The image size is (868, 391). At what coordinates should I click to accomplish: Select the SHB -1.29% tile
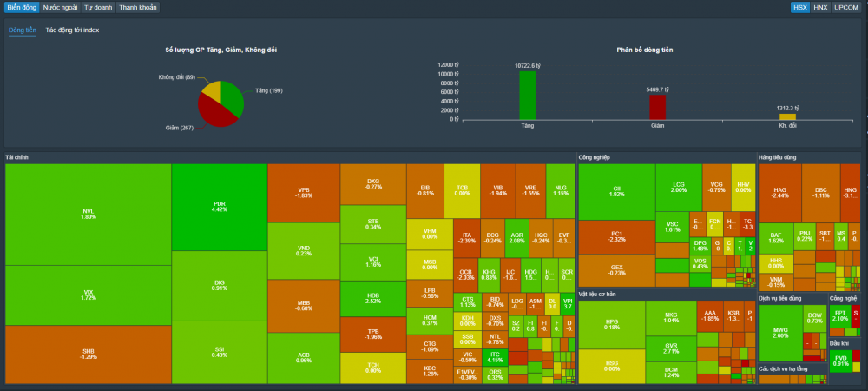[x=88, y=355]
